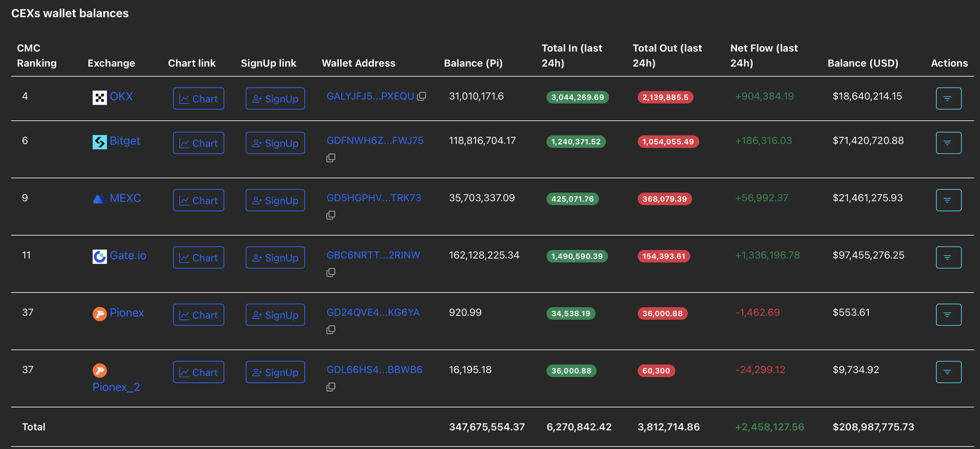The image size is (980, 449).
Task: Open the Pionex exchange link
Action: click(126, 313)
